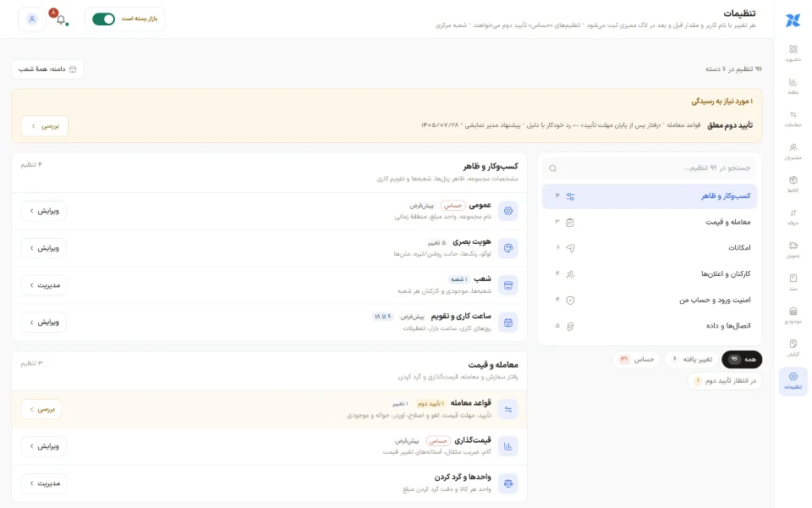Select کارکنان و اعلان‌ها category
The width and height of the screenshot is (812, 508).
click(x=650, y=273)
